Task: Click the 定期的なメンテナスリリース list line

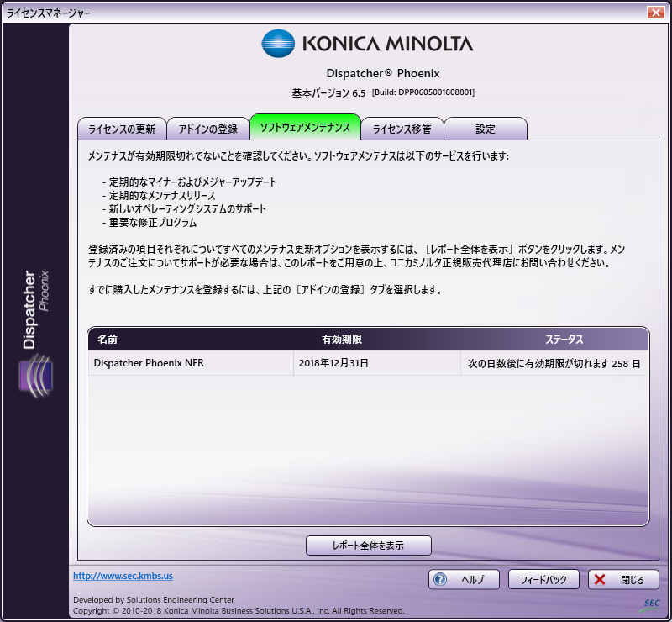Action: coord(162,196)
